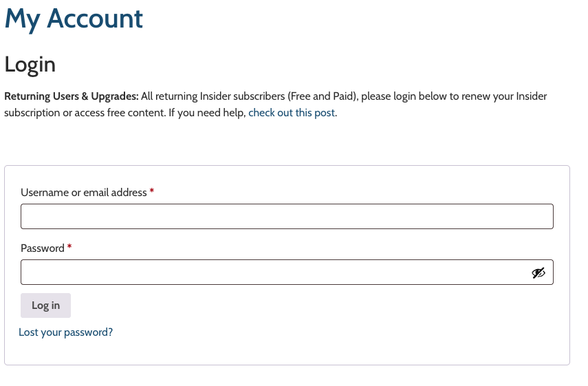Viewport: 588px width, 386px height.
Task: Toggle password visibility eye icon
Action: [538, 272]
